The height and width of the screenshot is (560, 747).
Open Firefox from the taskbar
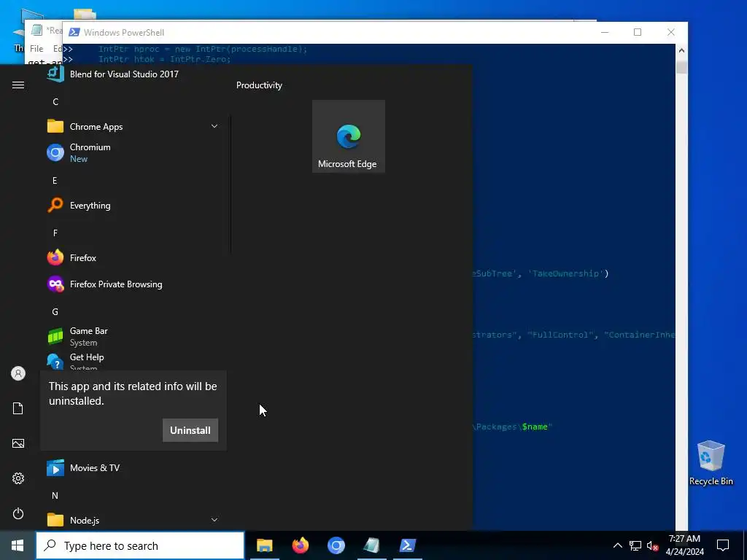[300, 545]
